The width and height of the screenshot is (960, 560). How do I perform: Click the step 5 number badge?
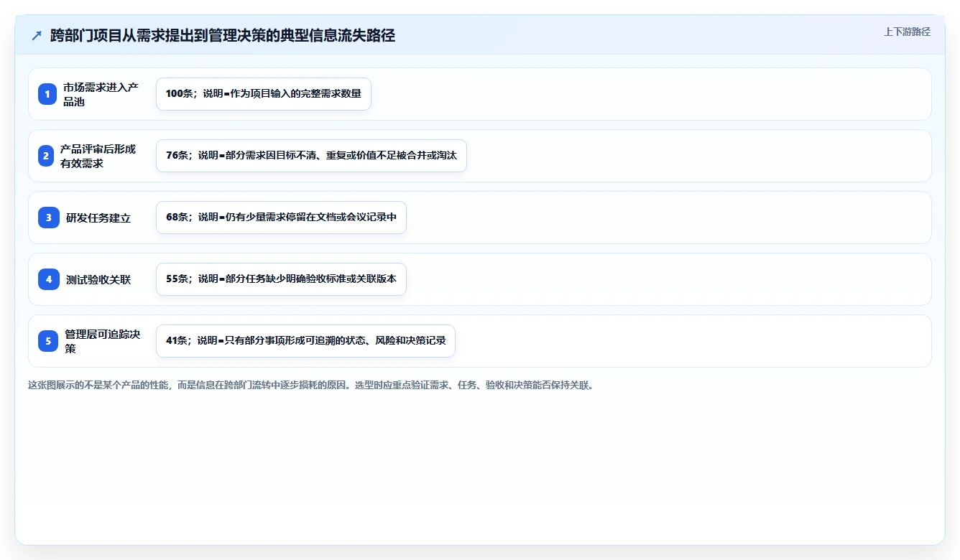click(x=48, y=341)
